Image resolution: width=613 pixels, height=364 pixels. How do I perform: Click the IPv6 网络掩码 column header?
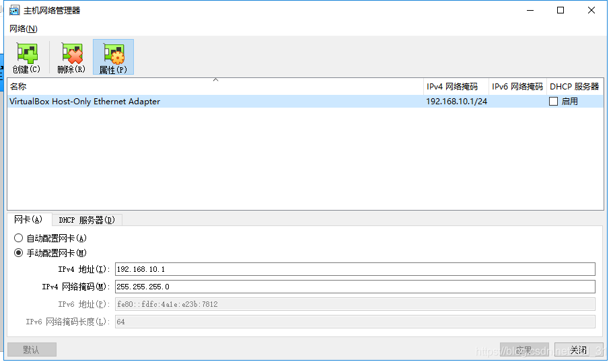point(517,86)
